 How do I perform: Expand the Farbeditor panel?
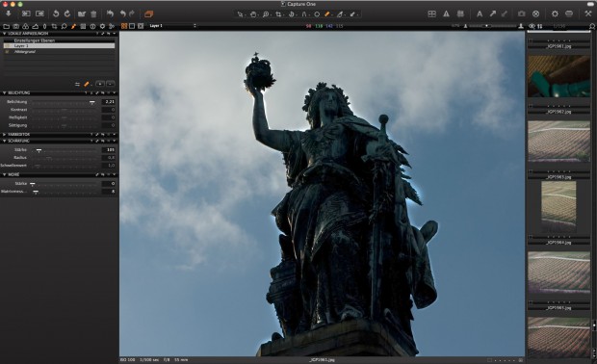(x=5, y=135)
